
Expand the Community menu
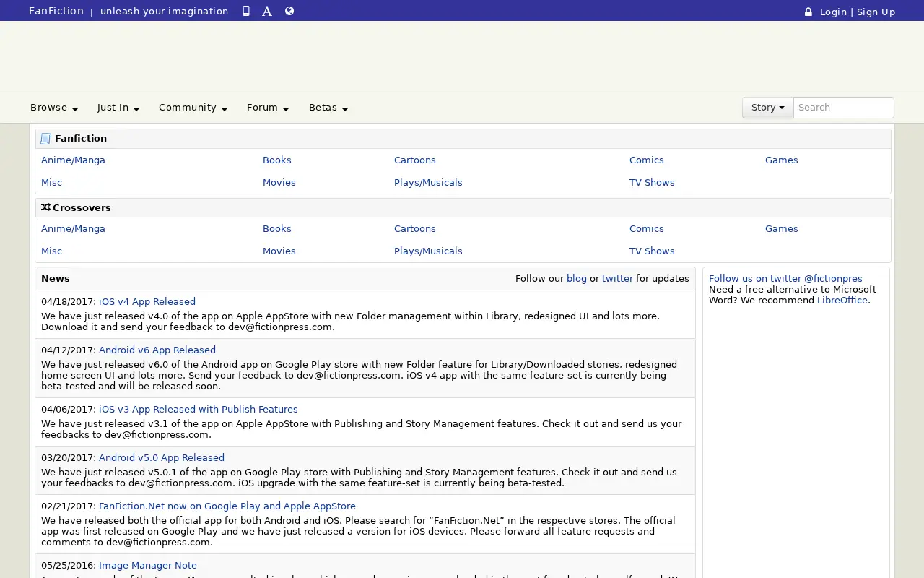[x=193, y=108]
